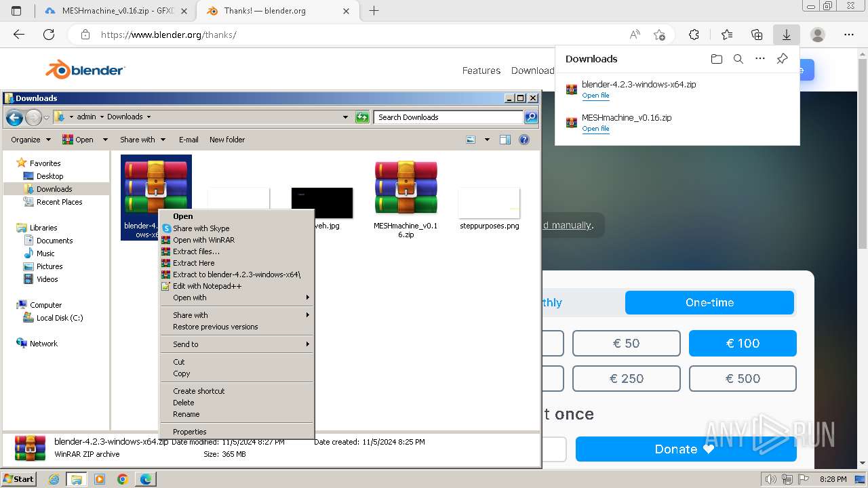Choose Extract Here from context menu

pyautogui.click(x=237, y=263)
